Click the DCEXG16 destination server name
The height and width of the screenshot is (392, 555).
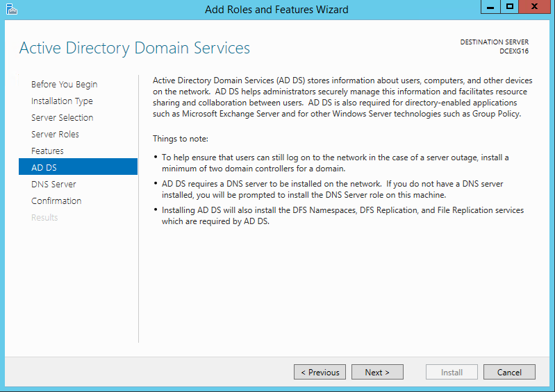[514, 51]
